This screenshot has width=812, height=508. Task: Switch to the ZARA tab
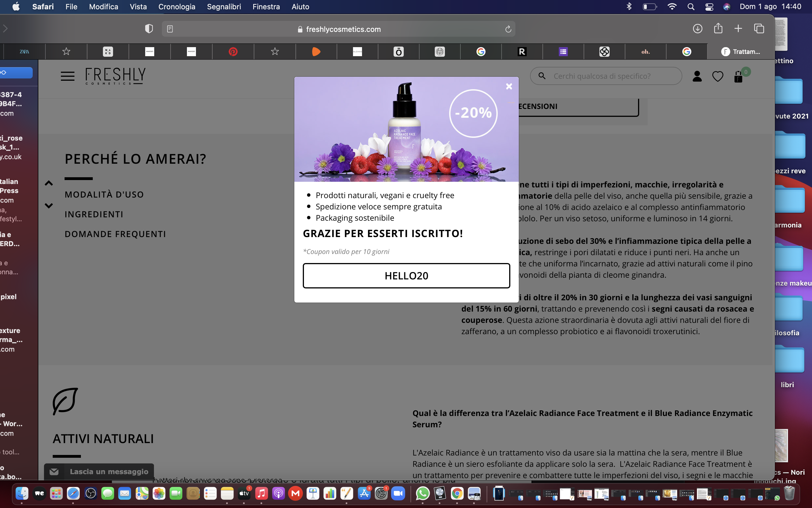tap(24, 52)
